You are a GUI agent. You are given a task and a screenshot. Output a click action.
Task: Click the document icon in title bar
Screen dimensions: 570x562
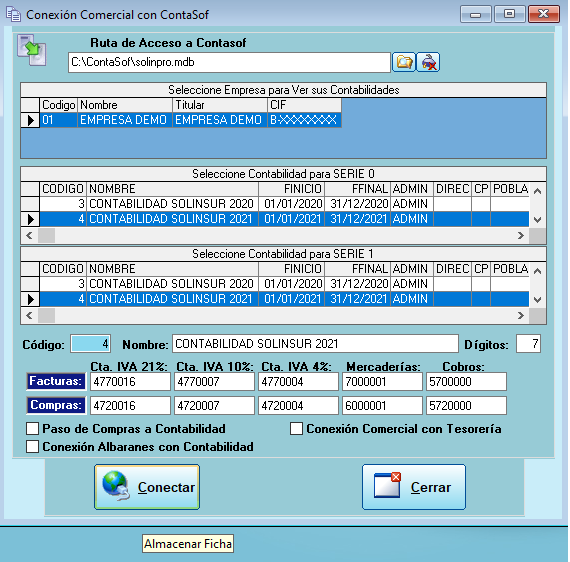click(x=14, y=14)
